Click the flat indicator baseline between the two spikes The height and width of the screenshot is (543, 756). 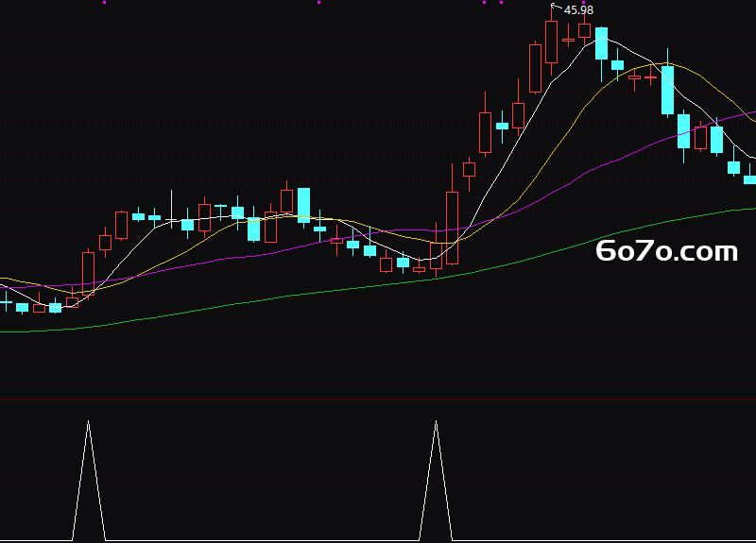pyautogui.click(x=263, y=540)
